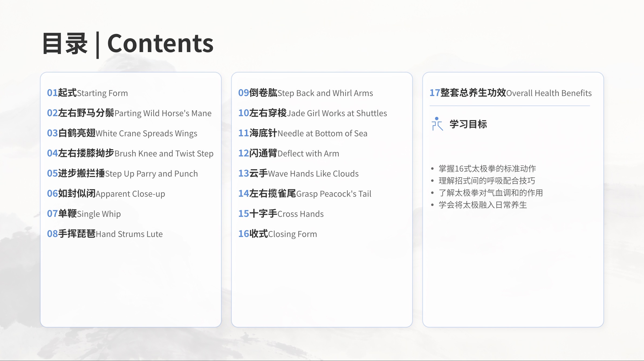Open 17 Overall Health Benefits section
The height and width of the screenshot is (361, 644).
pyautogui.click(x=510, y=93)
